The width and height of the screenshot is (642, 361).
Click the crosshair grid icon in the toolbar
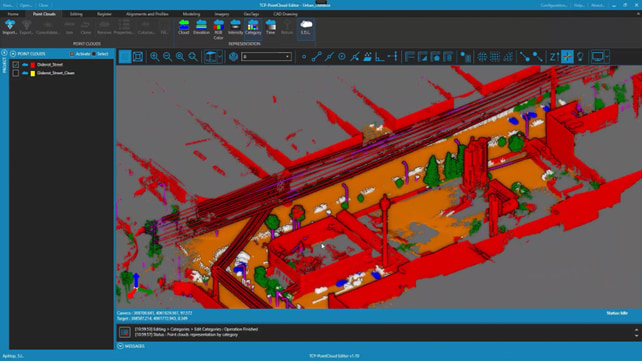click(x=482, y=57)
